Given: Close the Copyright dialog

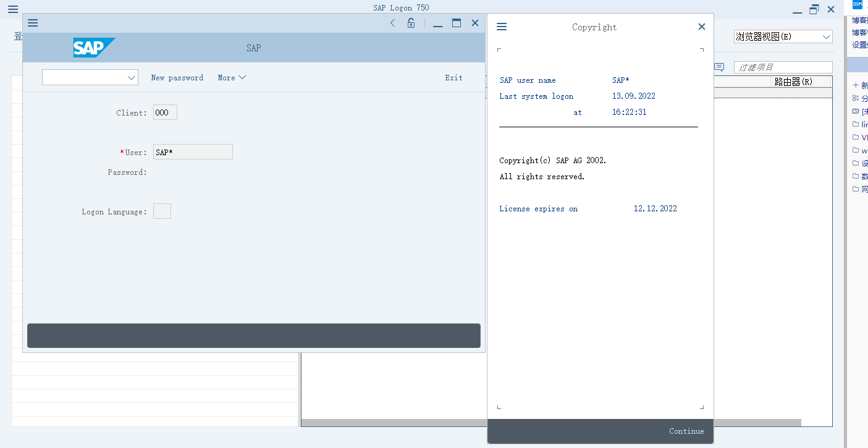Looking at the screenshot, I should click(701, 27).
